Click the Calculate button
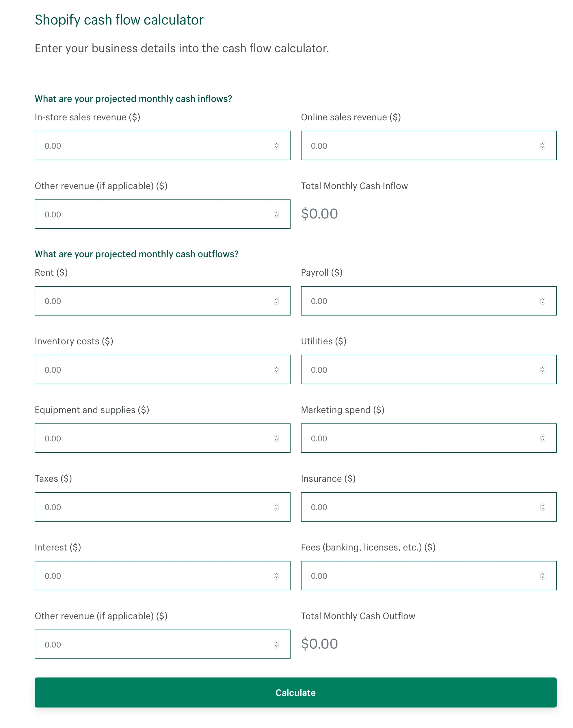573x728 pixels. (295, 692)
